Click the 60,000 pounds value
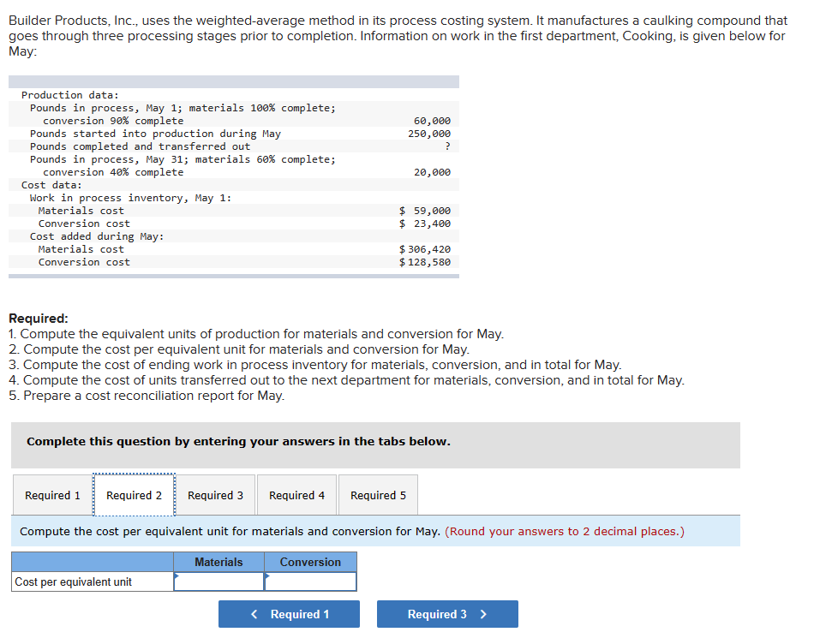This screenshot has width=814, height=644. pyautogui.click(x=432, y=121)
